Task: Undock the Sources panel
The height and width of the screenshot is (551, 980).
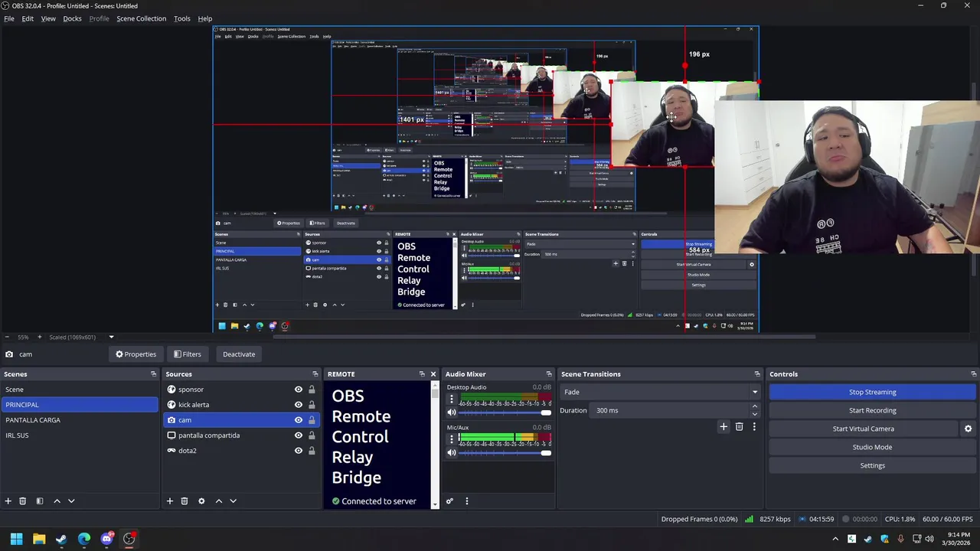Action: [315, 374]
